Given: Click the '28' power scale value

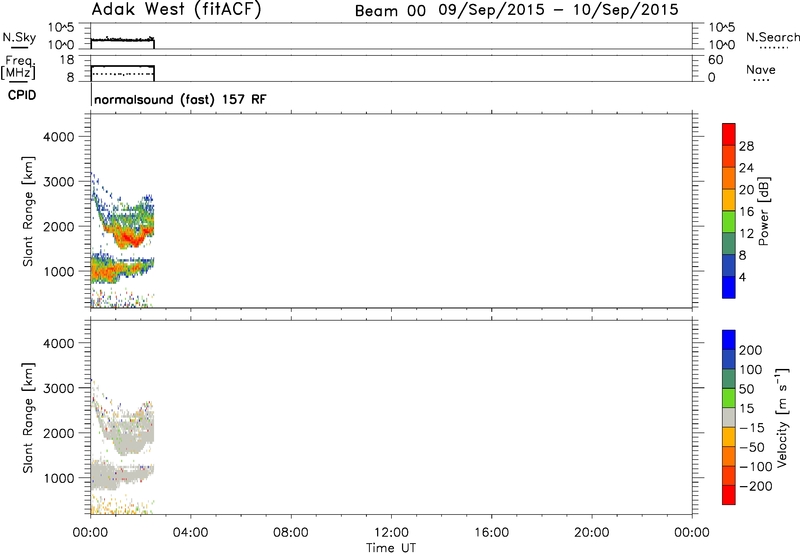Looking at the screenshot, I should coord(746,146).
